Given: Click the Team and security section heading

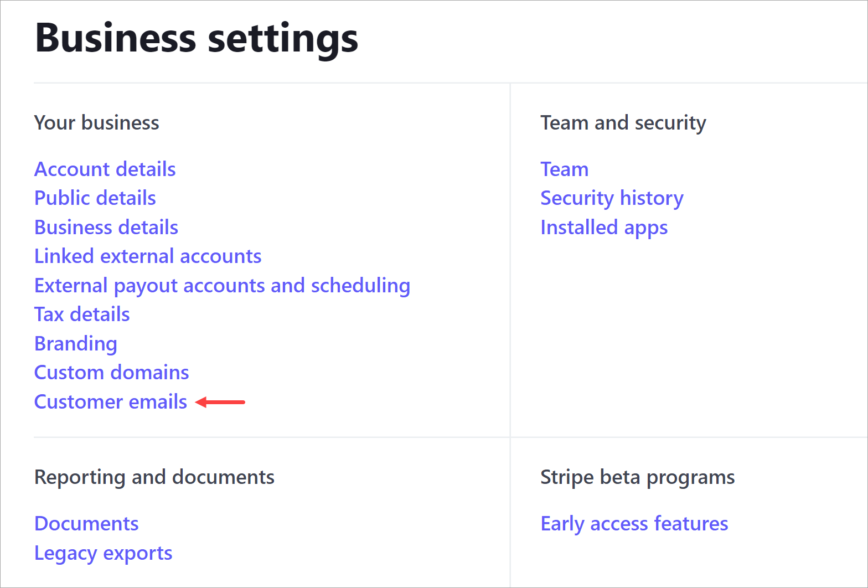Looking at the screenshot, I should coord(623,123).
